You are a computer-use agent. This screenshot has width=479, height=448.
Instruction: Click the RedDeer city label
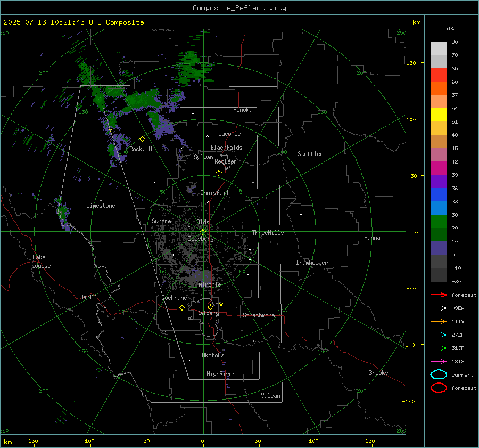pos(226,161)
